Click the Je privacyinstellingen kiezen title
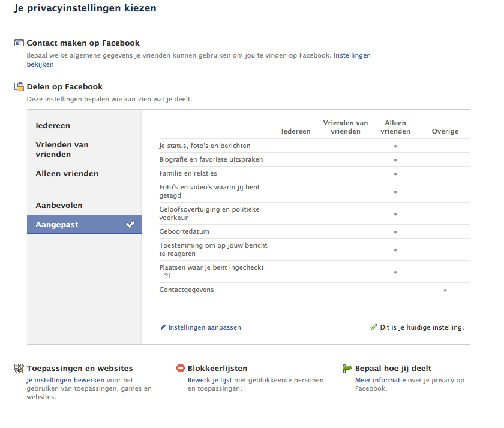 85,8
